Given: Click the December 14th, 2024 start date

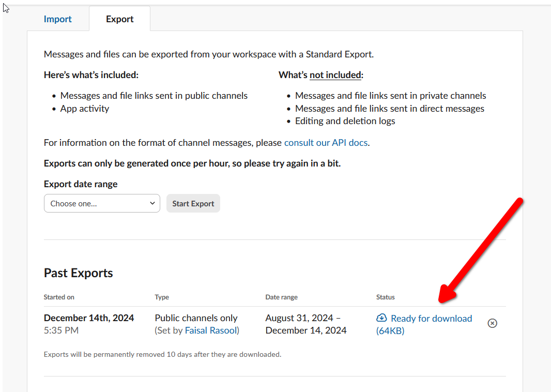Looking at the screenshot, I should pos(89,318).
